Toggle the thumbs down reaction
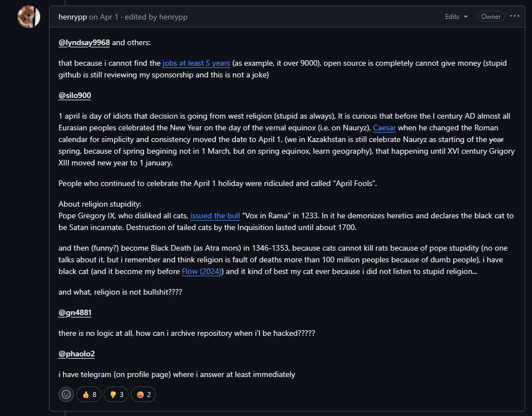The image size is (532, 416). click(x=116, y=394)
